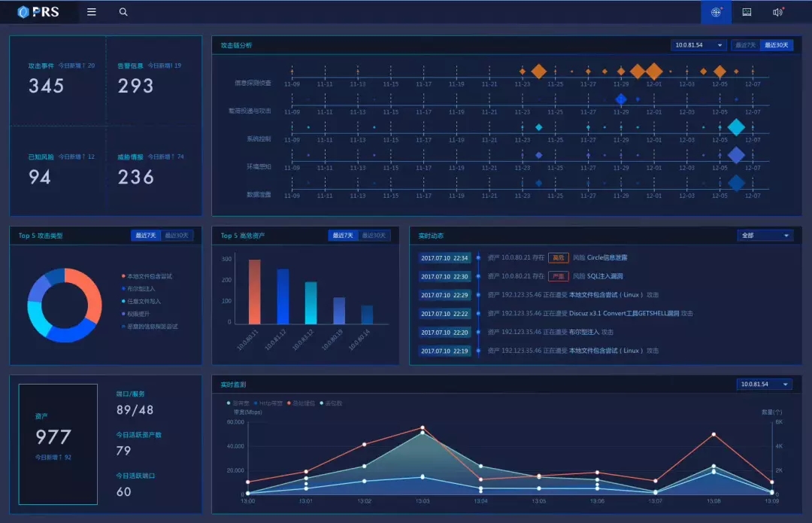The height and width of the screenshot is (523, 812).
Task: Select the 2017.07.10 22:22 timeline entry
Action: coord(444,314)
